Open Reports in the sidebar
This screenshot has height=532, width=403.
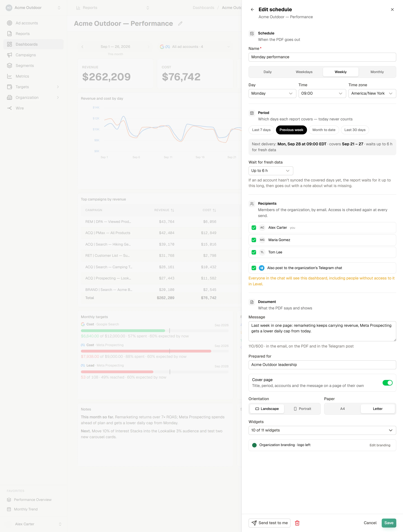[x=34, y=34]
